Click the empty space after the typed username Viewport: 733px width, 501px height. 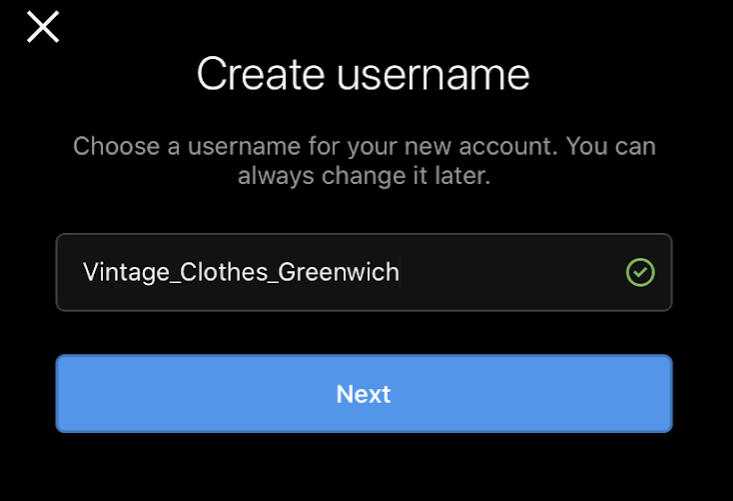510,272
